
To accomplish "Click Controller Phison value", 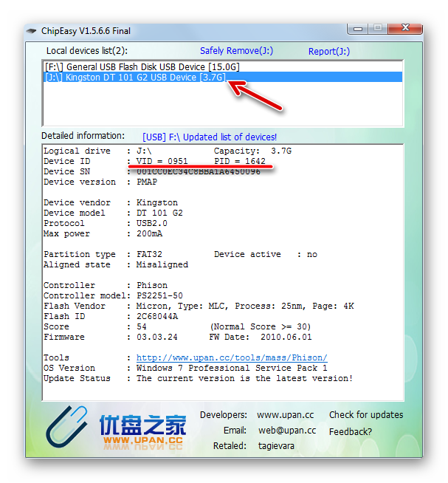I will [x=152, y=285].
